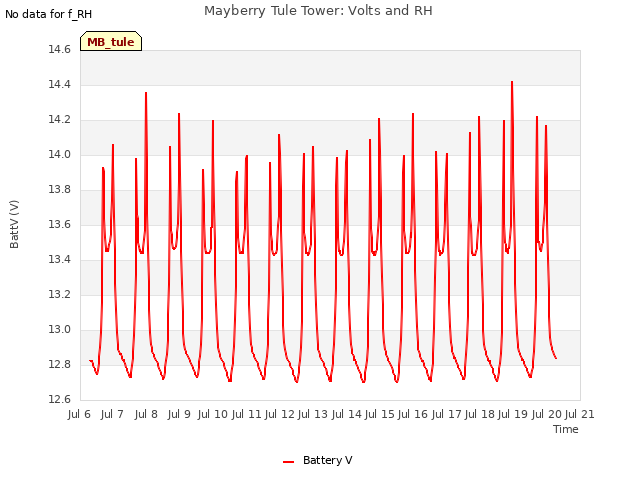This screenshot has width=640, height=480.
Task: Click the BattV (V) y-axis label
Action: click(x=14, y=224)
